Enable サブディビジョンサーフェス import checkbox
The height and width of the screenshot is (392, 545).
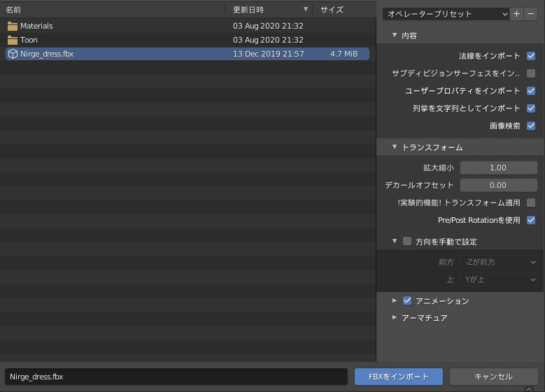[x=531, y=73]
